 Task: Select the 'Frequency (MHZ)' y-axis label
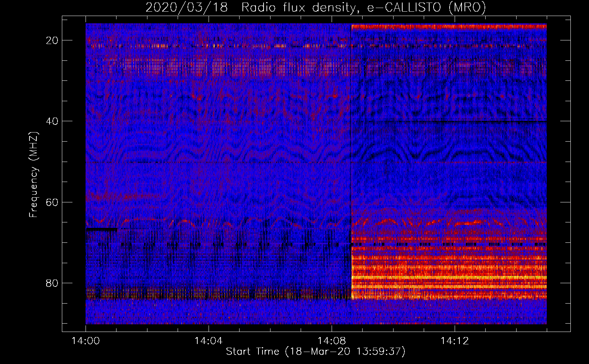click(33, 175)
